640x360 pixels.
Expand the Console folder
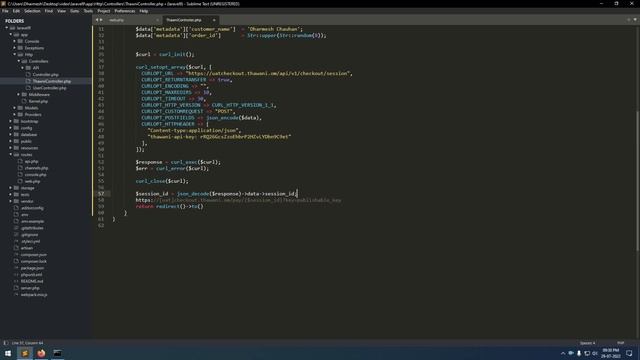click(x=15, y=41)
